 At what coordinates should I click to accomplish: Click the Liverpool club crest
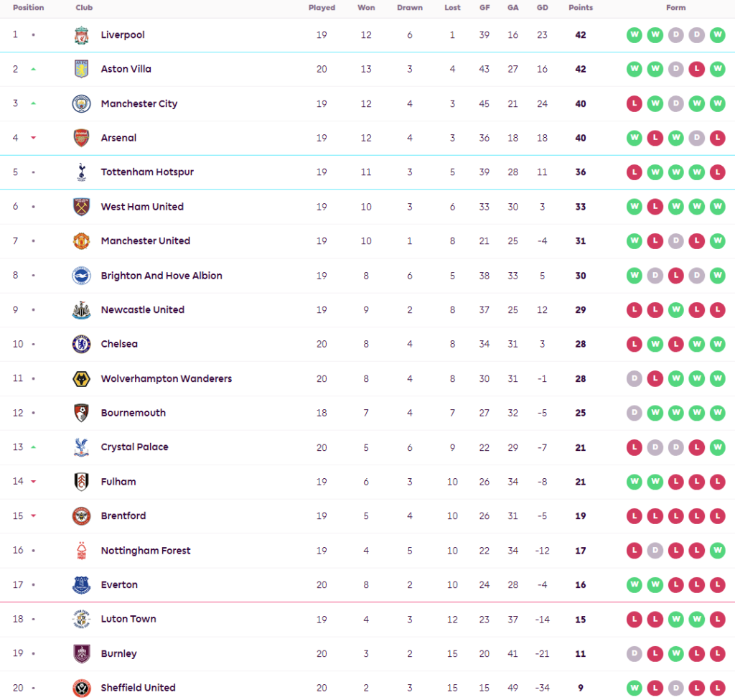click(81, 35)
